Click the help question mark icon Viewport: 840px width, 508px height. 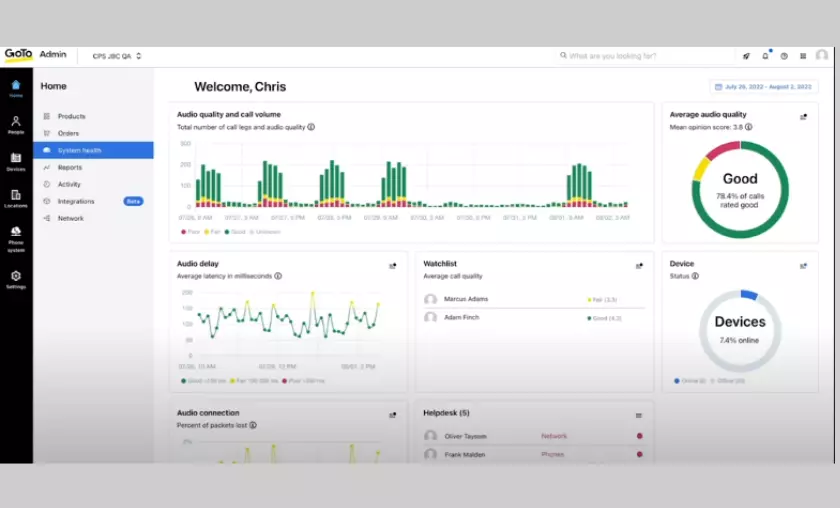tap(784, 56)
